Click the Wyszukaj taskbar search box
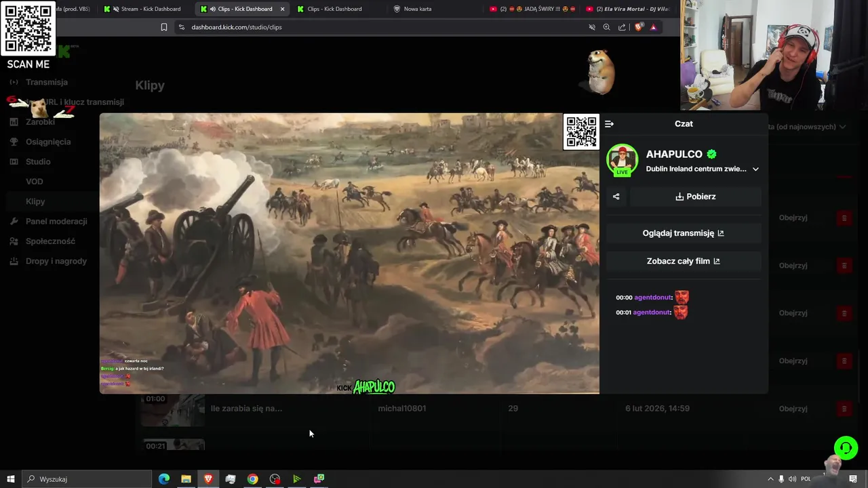The image size is (868, 488). pos(87,479)
